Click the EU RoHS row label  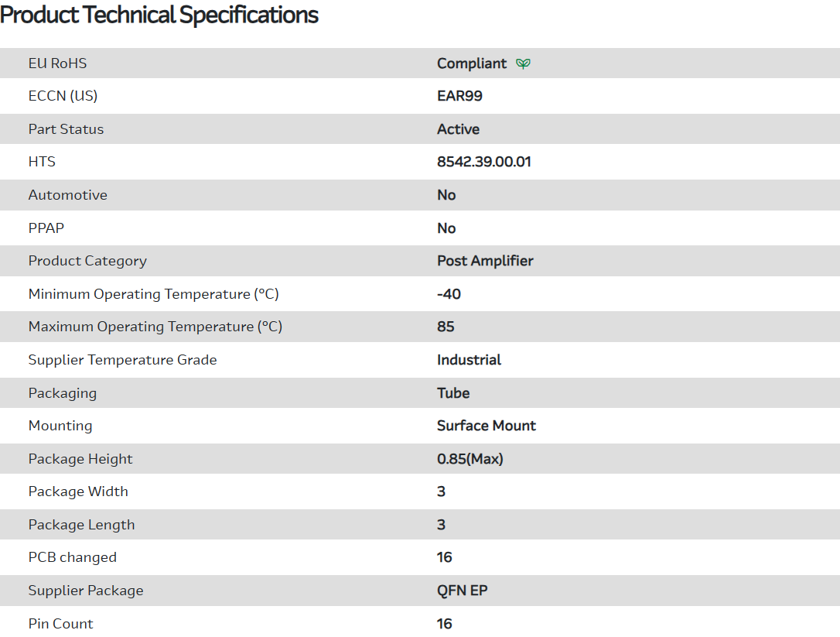[x=58, y=63]
